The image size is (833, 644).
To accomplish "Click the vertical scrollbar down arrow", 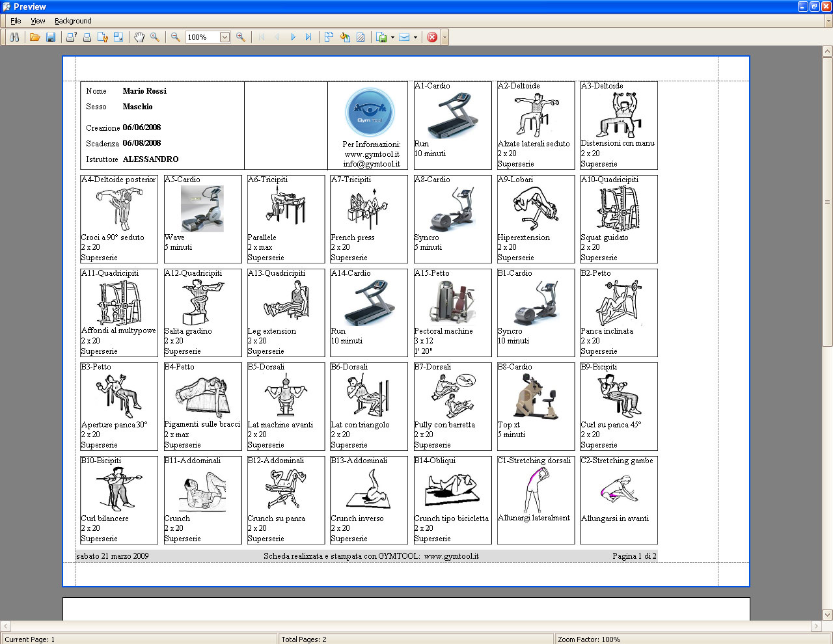I will click(827, 614).
